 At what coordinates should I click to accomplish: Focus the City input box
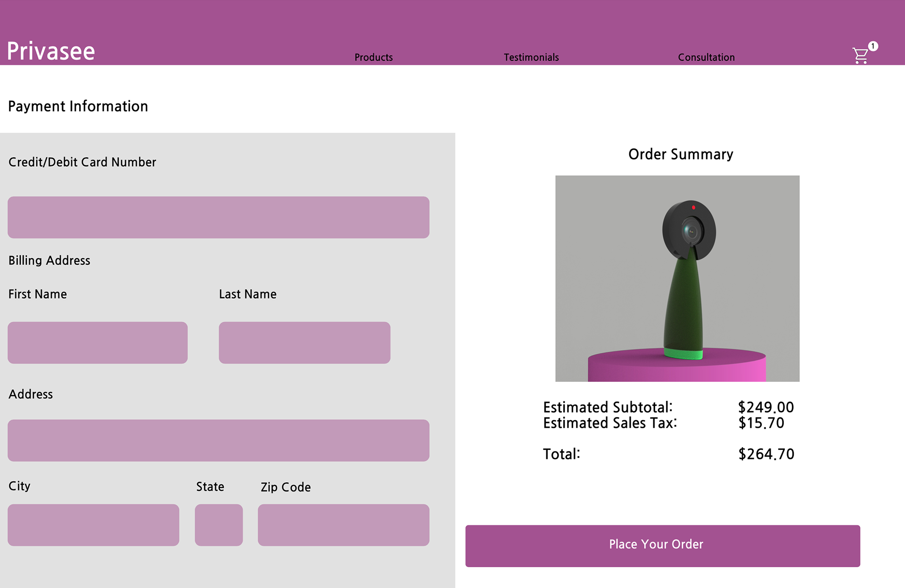pos(93,525)
